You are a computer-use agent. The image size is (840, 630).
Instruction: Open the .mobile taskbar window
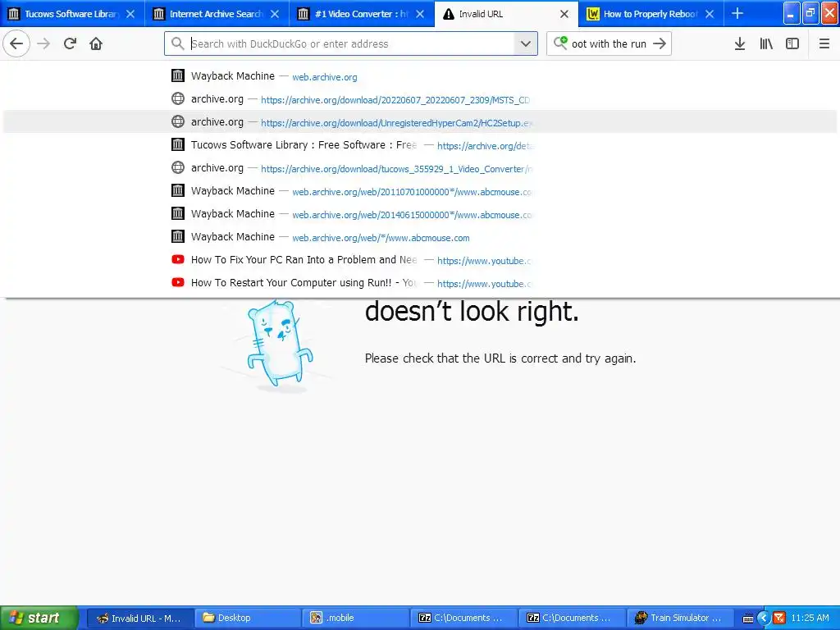pos(354,619)
